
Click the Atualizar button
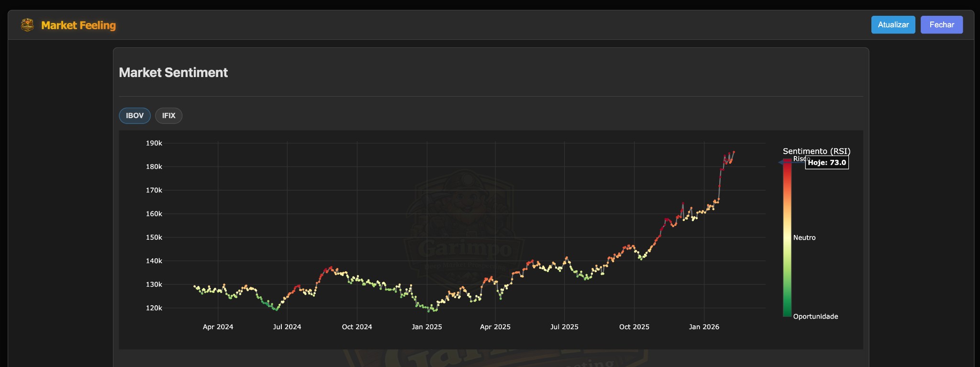tap(893, 25)
